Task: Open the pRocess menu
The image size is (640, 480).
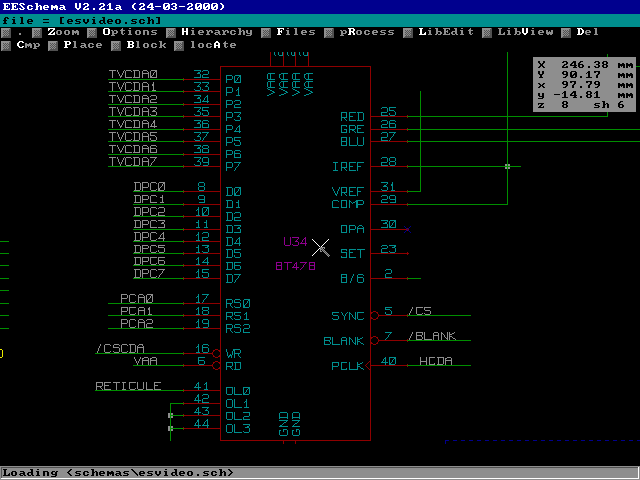Action: [367, 32]
